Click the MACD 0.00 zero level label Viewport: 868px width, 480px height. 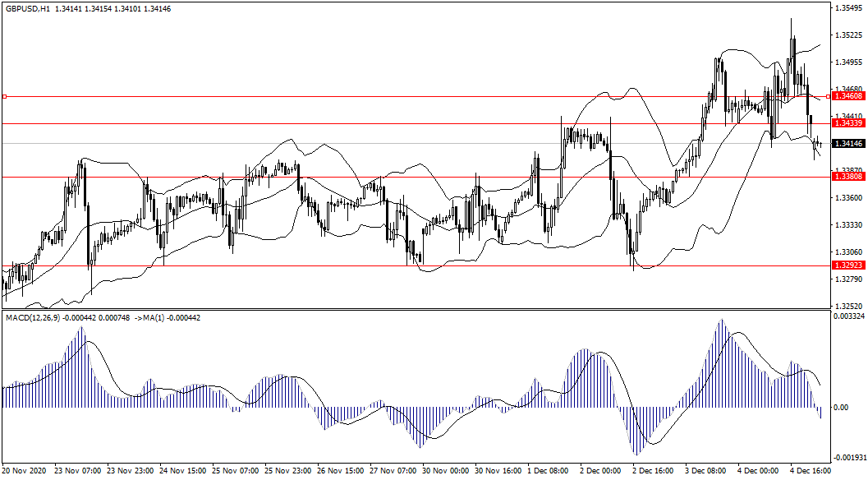coord(841,408)
